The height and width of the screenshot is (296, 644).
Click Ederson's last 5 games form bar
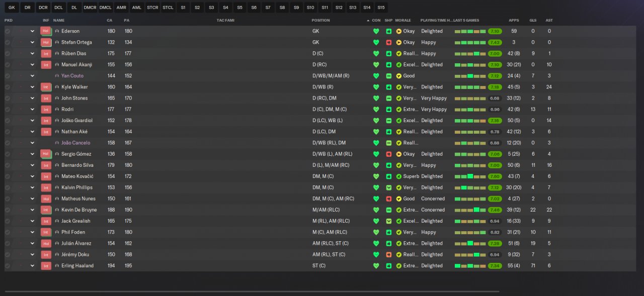(x=470, y=31)
